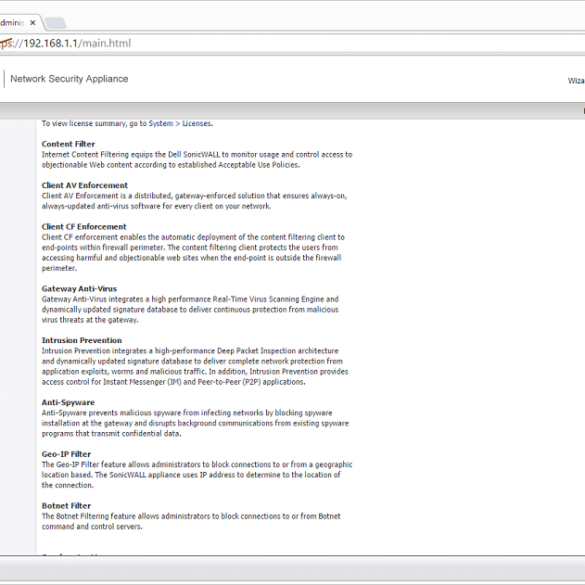Click the Gateway Anti-Virus heading
Image resolution: width=585 pixels, height=585 pixels.
tap(79, 289)
